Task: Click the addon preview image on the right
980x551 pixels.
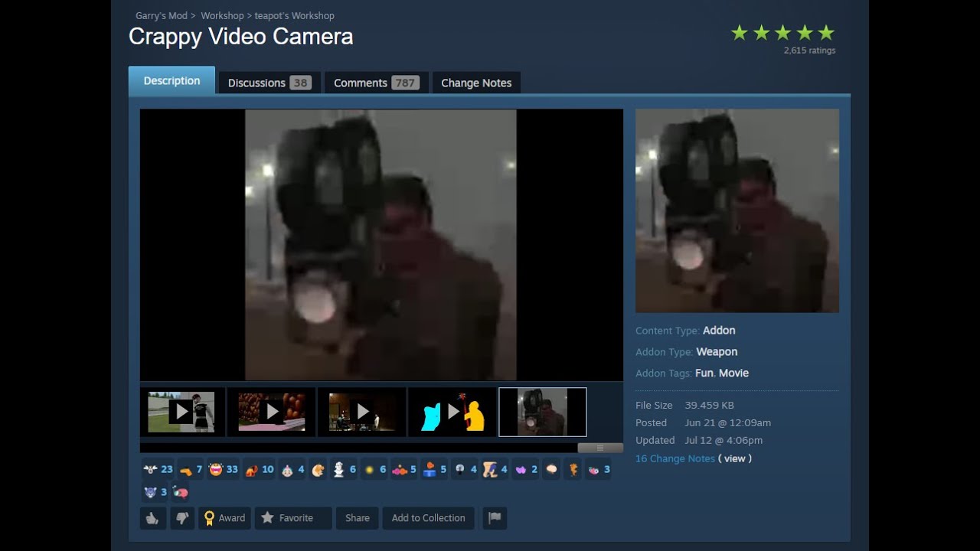Action: click(x=737, y=210)
